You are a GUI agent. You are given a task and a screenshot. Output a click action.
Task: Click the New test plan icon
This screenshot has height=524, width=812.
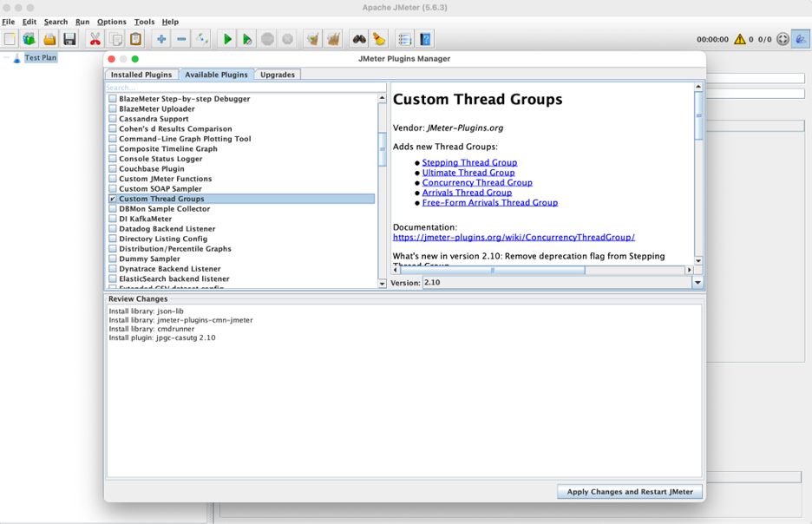[x=10, y=39]
